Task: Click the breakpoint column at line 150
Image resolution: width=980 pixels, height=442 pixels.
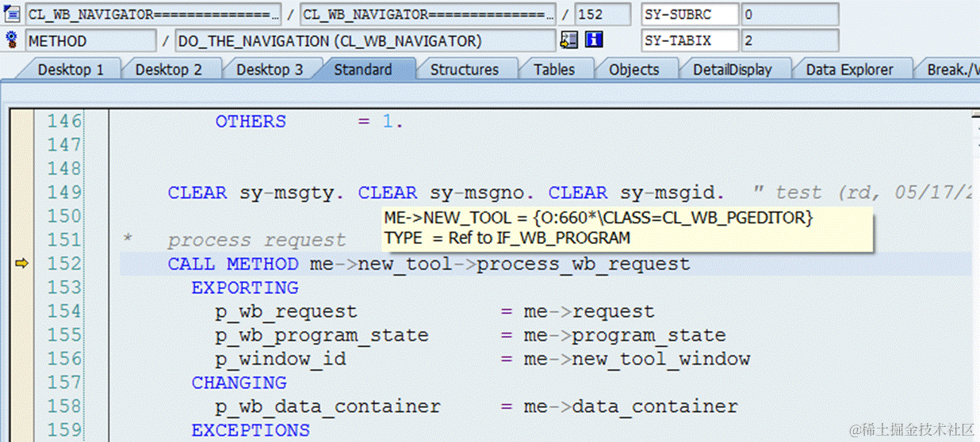Action: (21, 216)
